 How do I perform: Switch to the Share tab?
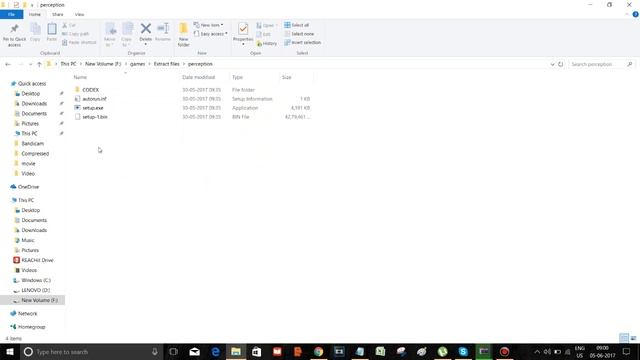coord(58,14)
